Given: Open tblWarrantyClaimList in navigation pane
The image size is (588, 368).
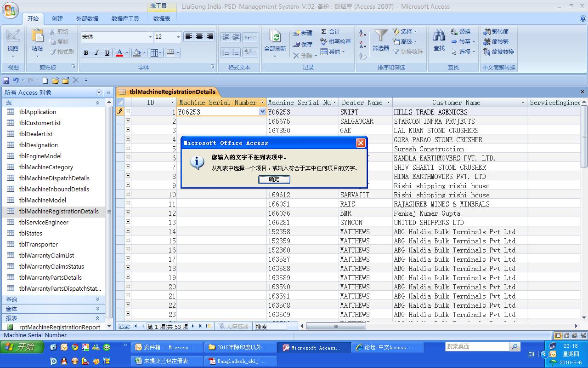Looking at the screenshot, I should [x=46, y=255].
